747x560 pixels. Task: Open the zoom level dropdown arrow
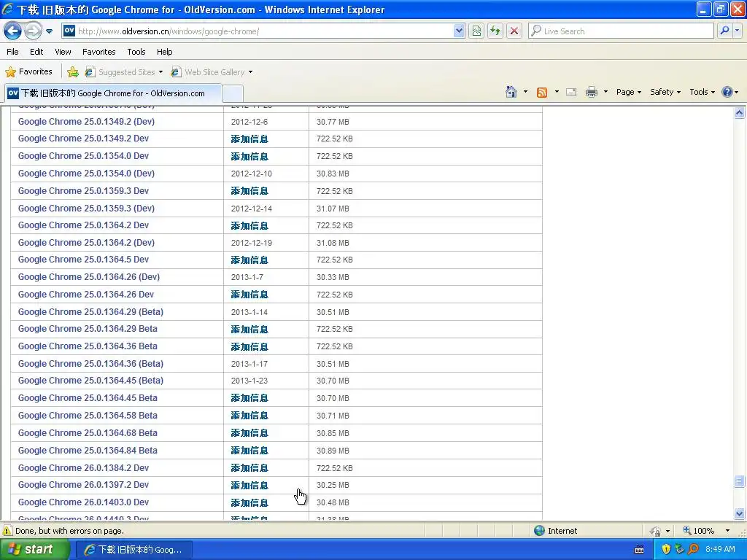pyautogui.click(x=727, y=531)
